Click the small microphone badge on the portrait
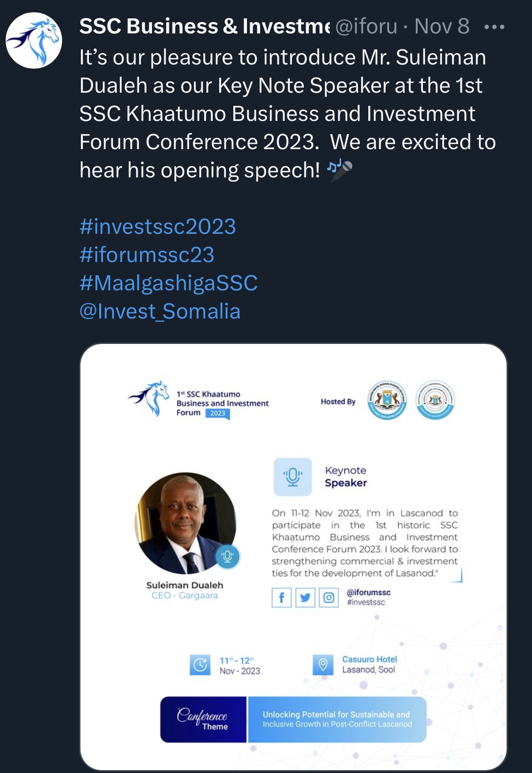Image resolution: width=532 pixels, height=773 pixels. pos(228,557)
